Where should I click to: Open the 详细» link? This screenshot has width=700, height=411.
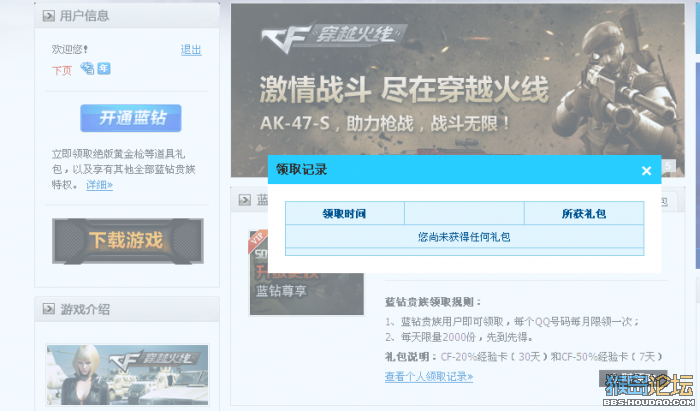click(99, 185)
